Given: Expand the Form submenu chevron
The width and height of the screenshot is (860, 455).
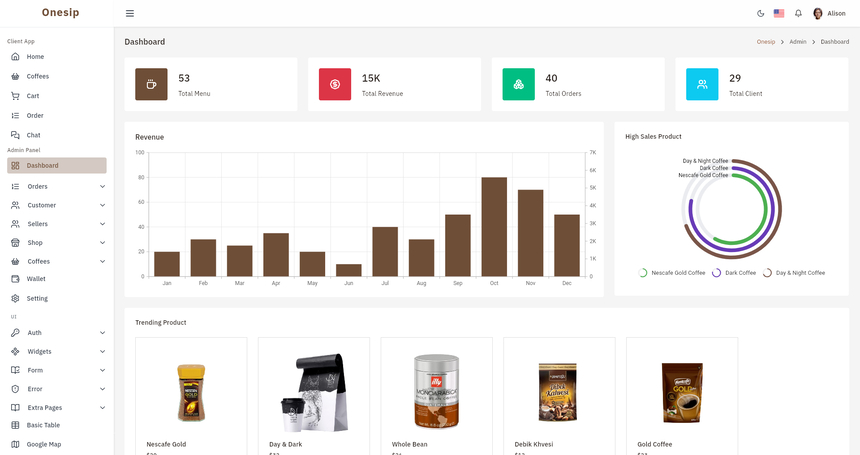Looking at the screenshot, I should (x=103, y=370).
